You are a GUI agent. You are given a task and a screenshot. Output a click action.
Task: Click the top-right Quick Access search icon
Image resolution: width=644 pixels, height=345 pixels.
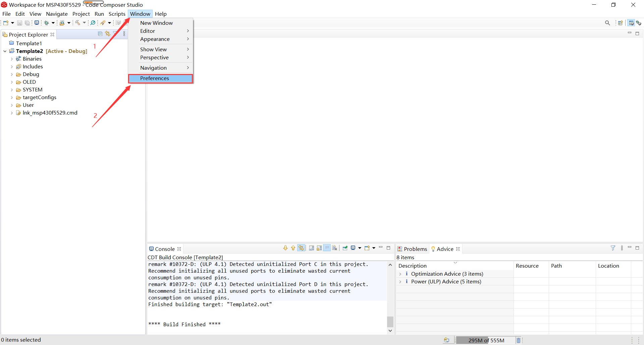coord(607,23)
